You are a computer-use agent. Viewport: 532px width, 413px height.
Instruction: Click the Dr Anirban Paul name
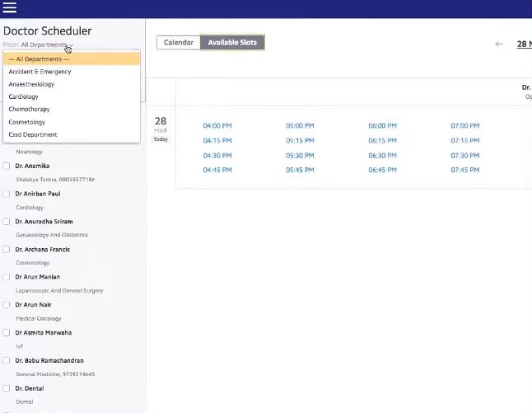[38, 194]
